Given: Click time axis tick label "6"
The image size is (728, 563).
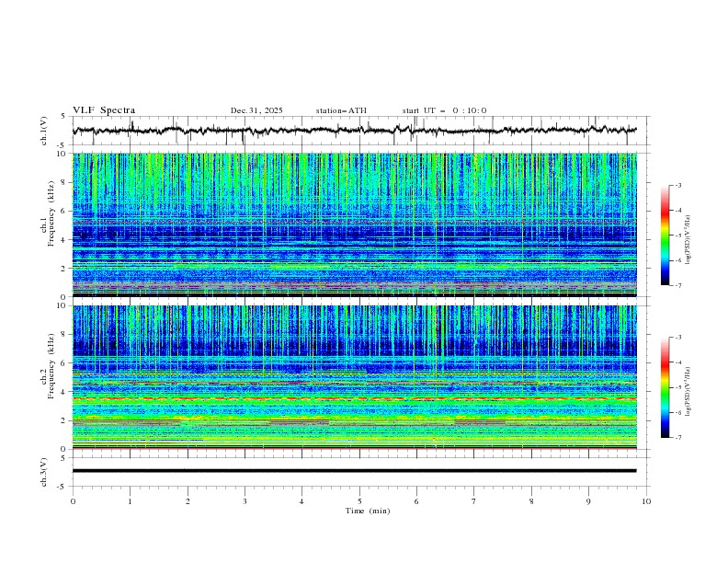Looking at the screenshot, I should tap(416, 501).
